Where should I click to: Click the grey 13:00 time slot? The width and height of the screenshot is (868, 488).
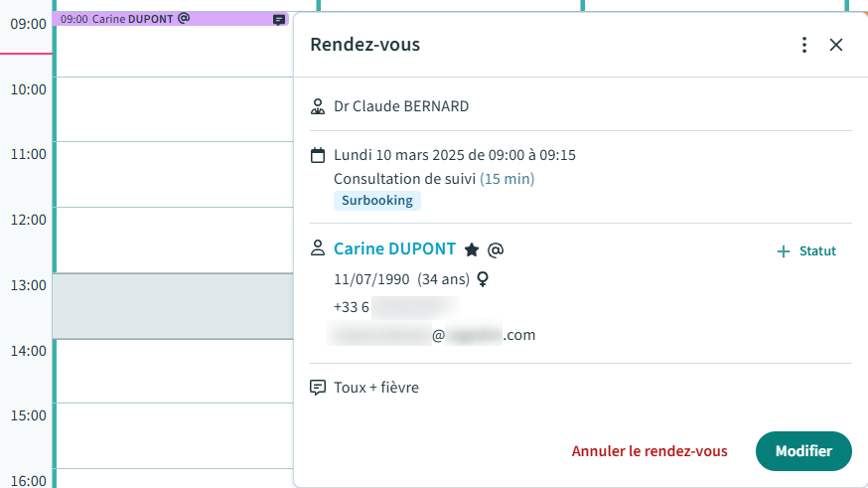point(172,305)
